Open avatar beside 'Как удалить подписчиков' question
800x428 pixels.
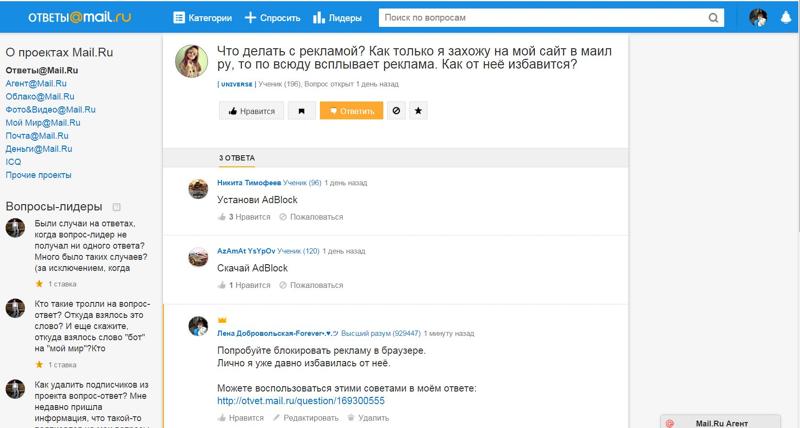(x=15, y=389)
